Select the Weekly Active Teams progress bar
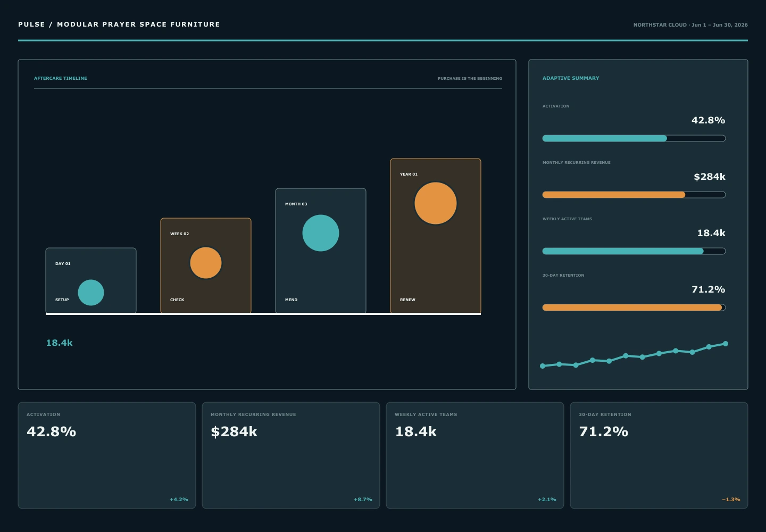 [634, 251]
